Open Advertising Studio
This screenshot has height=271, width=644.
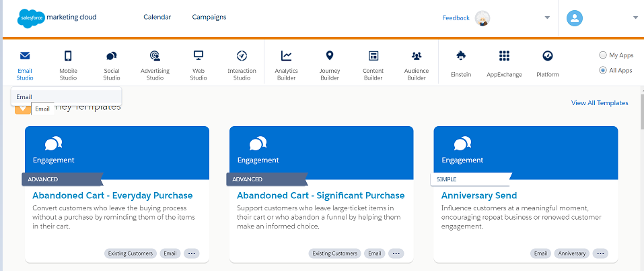coord(155,65)
